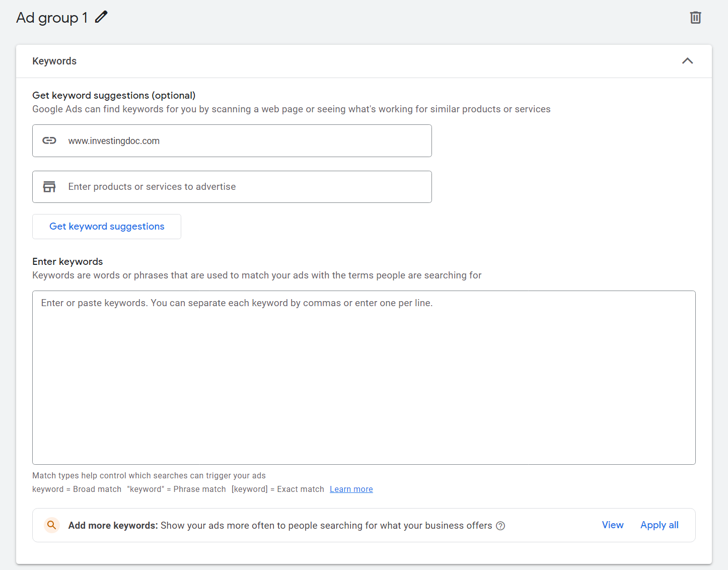Open the help question mark tooltip icon
Screen dimensions: 728x570
[500, 526]
